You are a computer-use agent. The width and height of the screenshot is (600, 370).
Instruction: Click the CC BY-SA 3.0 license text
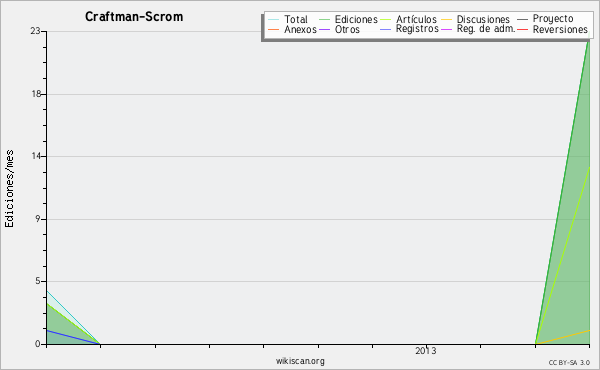[569, 362]
